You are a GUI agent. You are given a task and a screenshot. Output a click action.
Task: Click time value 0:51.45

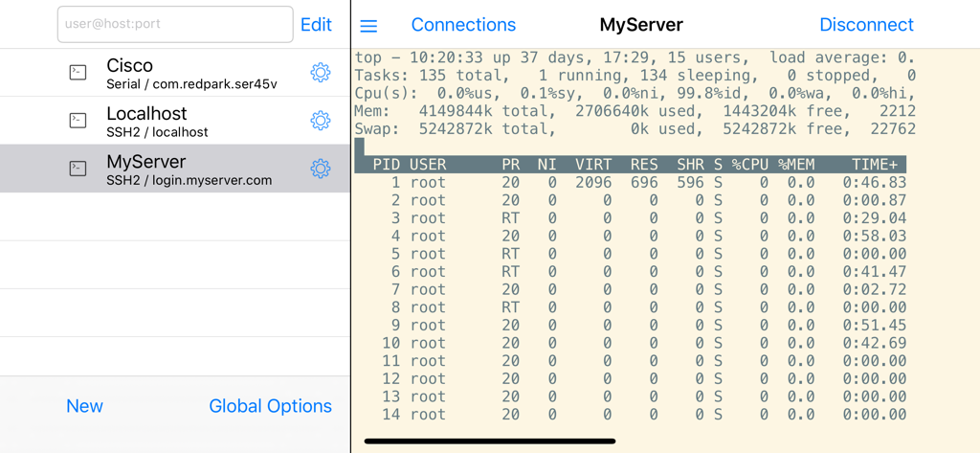point(875,326)
